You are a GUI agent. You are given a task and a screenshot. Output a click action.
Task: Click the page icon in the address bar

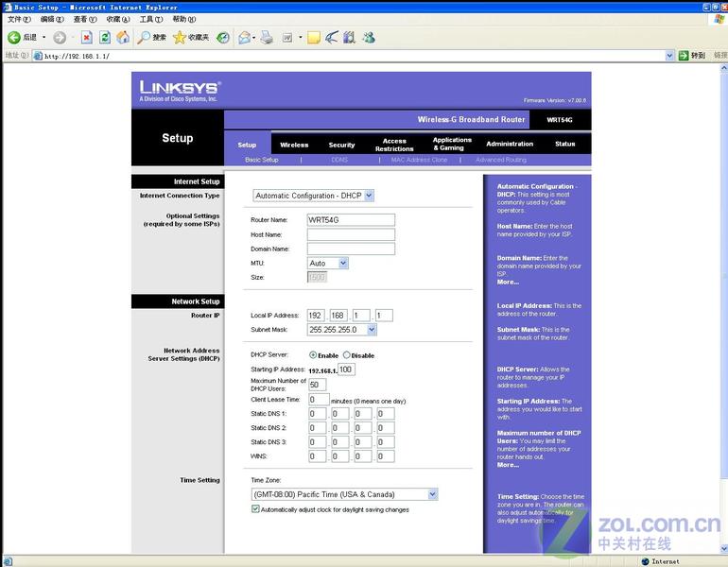[x=38, y=56]
